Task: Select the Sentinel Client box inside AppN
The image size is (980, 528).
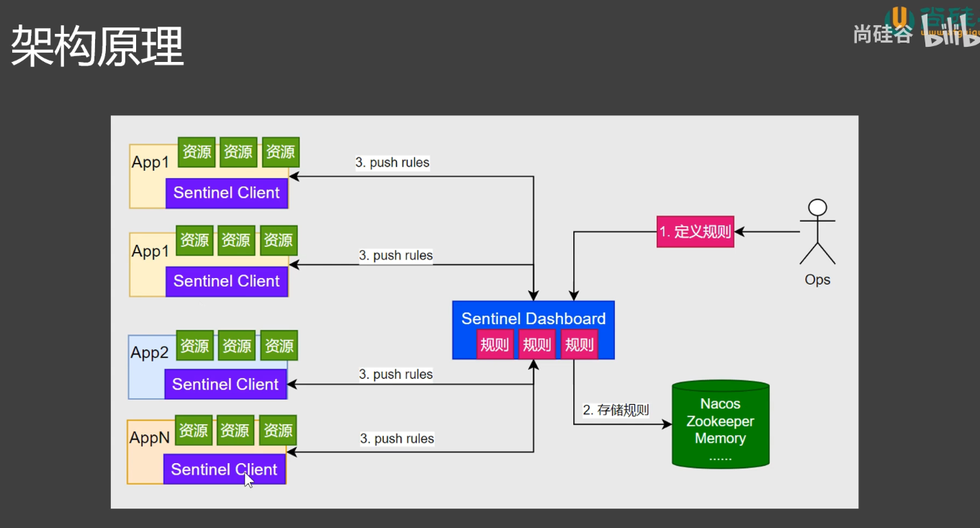Action: click(x=225, y=470)
